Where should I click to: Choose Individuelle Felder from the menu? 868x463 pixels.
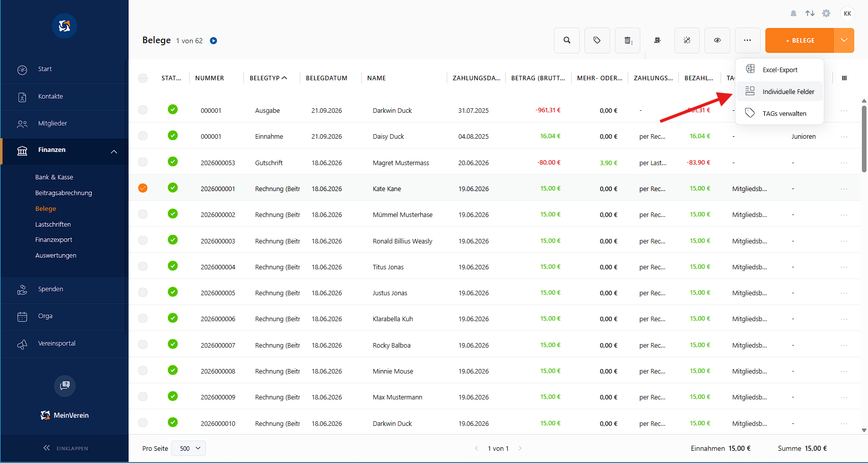click(x=780, y=91)
